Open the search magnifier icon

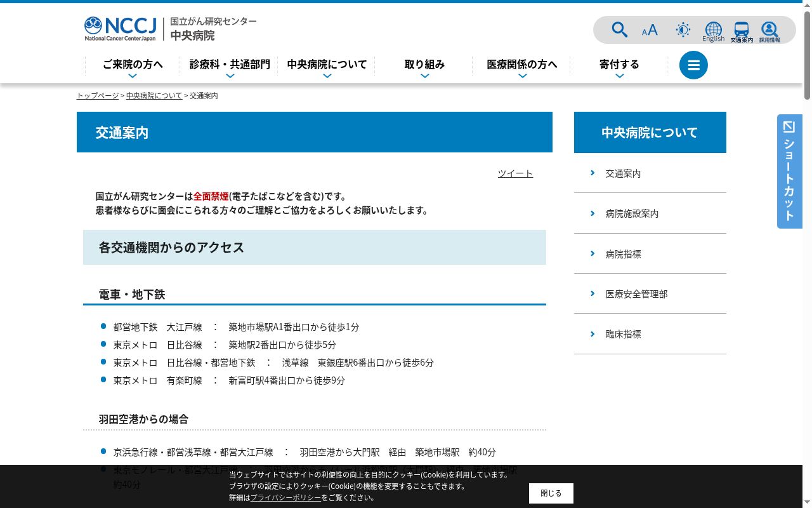tap(619, 30)
